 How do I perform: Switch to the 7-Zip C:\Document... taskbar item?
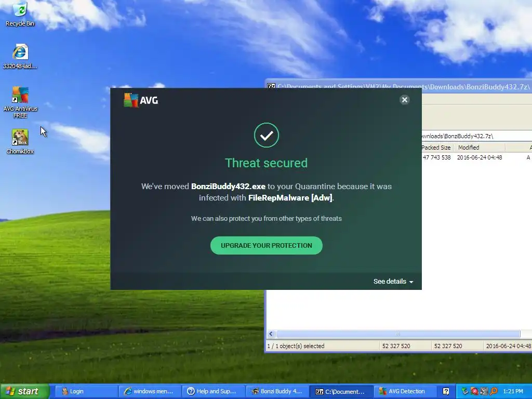coord(341,391)
